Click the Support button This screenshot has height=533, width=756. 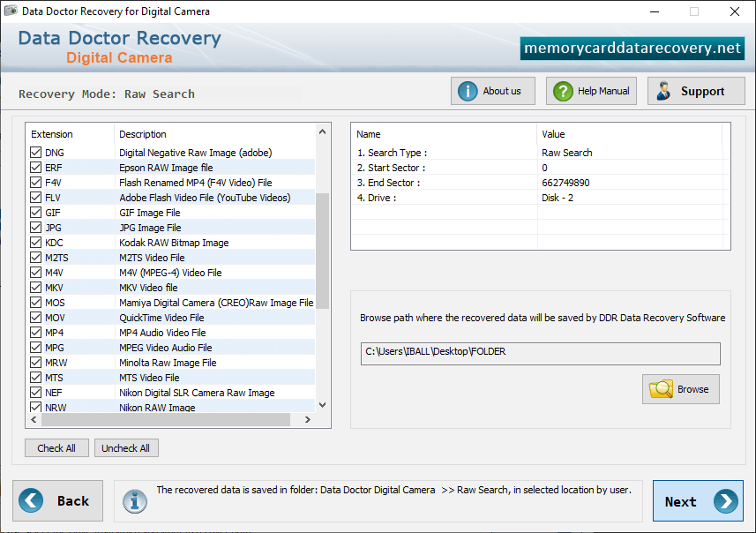(696, 91)
